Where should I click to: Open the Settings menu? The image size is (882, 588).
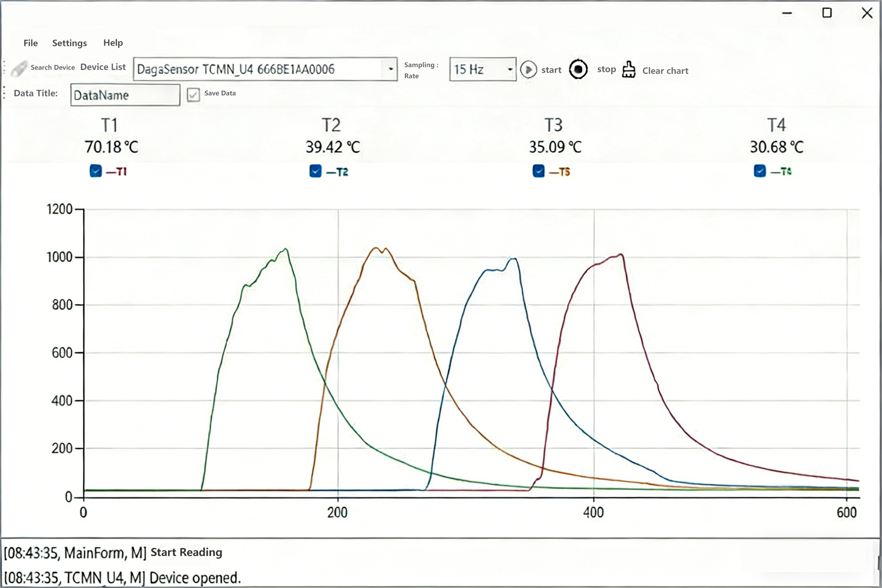pyautogui.click(x=69, y=43)
